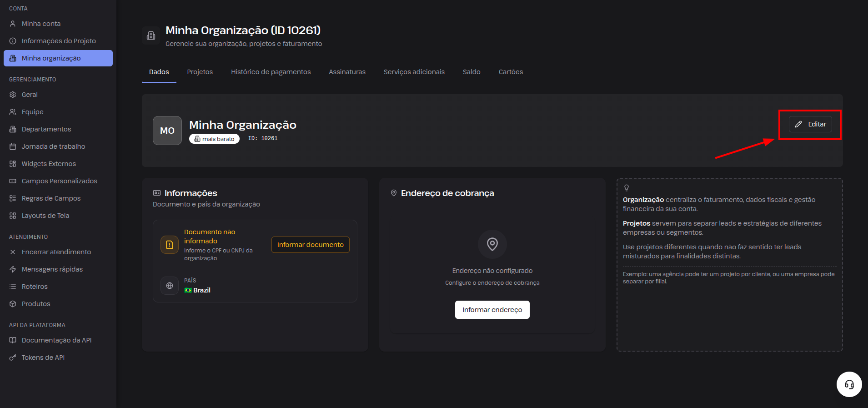868x408 pixels.
Task: Click the Documentação da API book icon
Action: (13, 340)
